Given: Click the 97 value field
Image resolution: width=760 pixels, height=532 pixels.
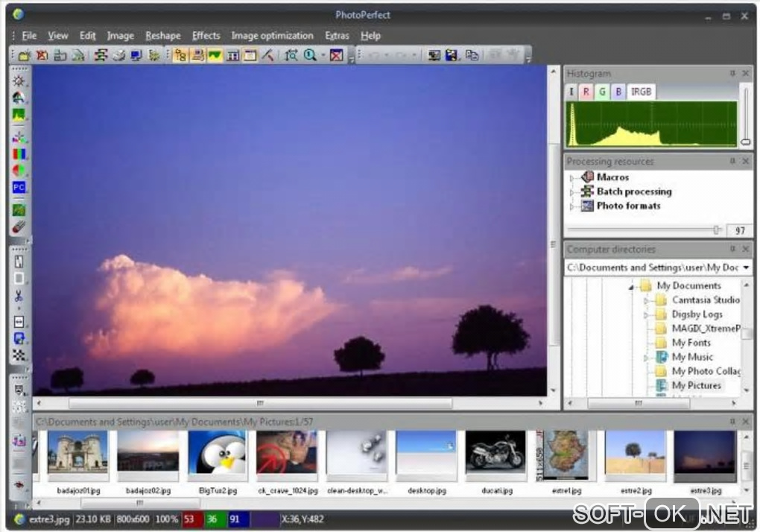Looking at the screenshot, I should (x=740, y=230).
